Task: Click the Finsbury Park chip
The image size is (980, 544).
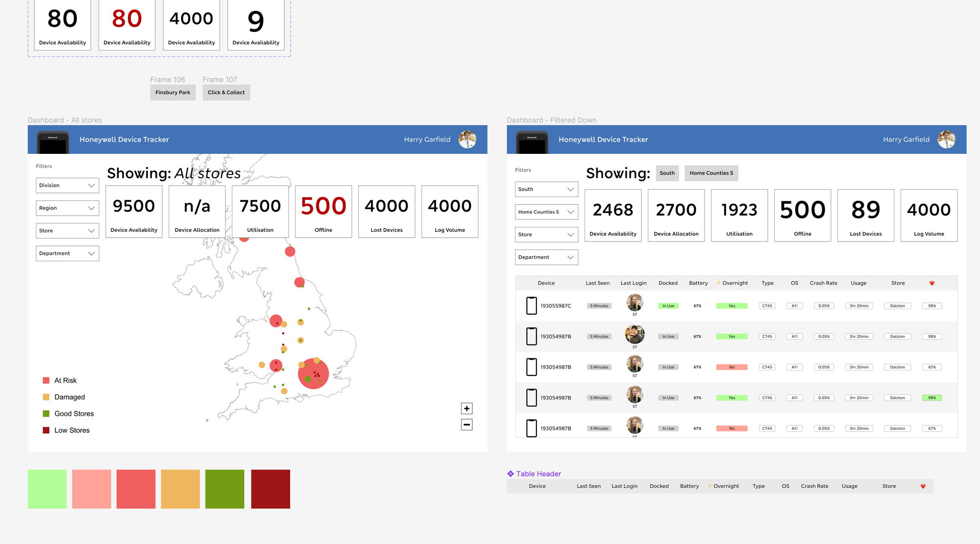Action: click(172, 93)
